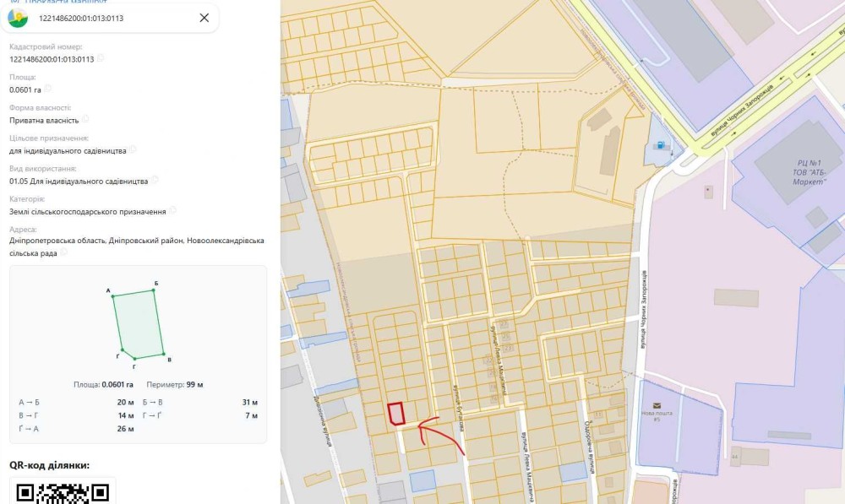
Task: Copy the address value icon
Action: tap(63, 252)
